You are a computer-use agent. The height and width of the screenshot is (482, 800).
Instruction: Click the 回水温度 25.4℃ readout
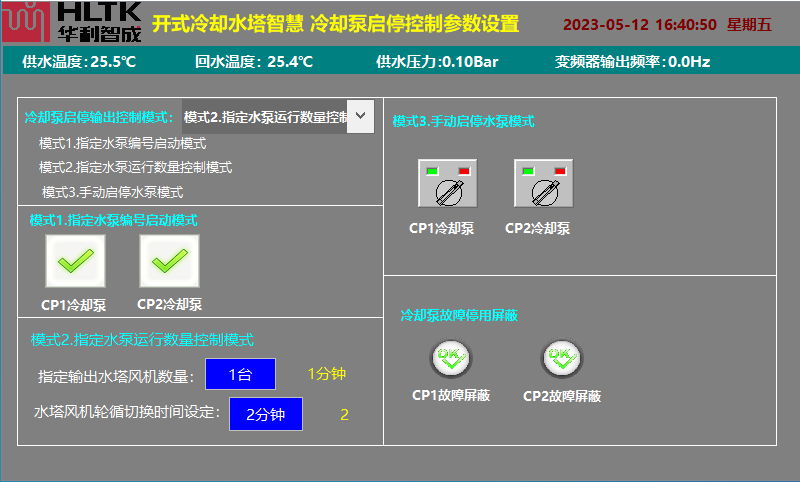(x=254, y=62)
